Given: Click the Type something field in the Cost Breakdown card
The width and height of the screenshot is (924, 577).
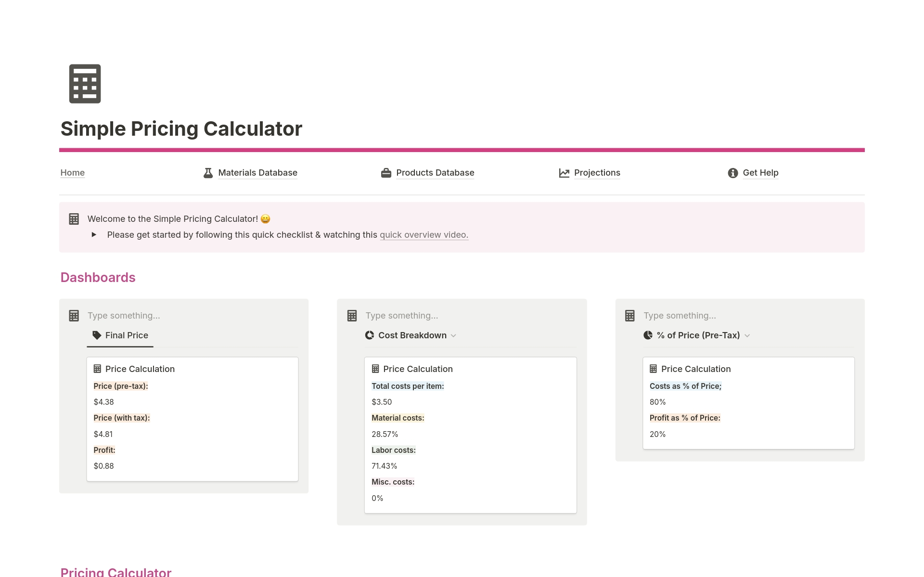Looking at the screenshot, I should pyautogui.click(x=402, y=315).
